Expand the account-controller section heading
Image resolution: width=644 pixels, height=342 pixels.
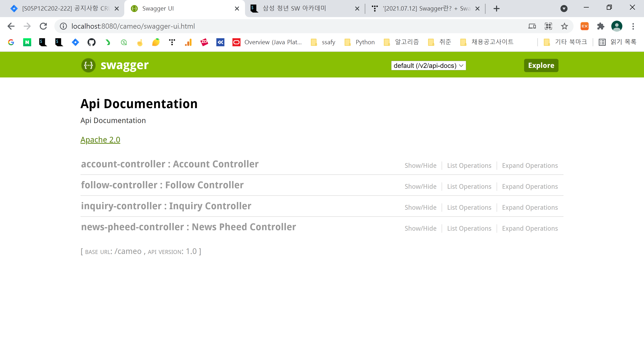(170, 164)
